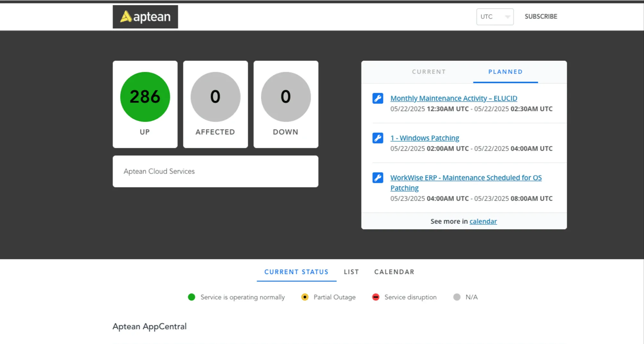The width and height of the screenshot is (644, 344).
Task: Click the UP card label
Action: 145,132
